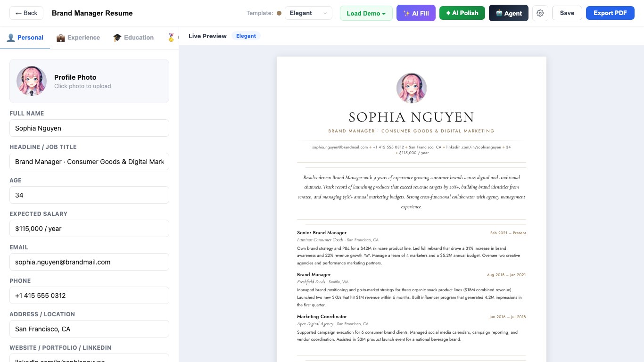Screen dimensions: 644x362
Task: Select the Personal tab
Action: (x=25, y=38)
